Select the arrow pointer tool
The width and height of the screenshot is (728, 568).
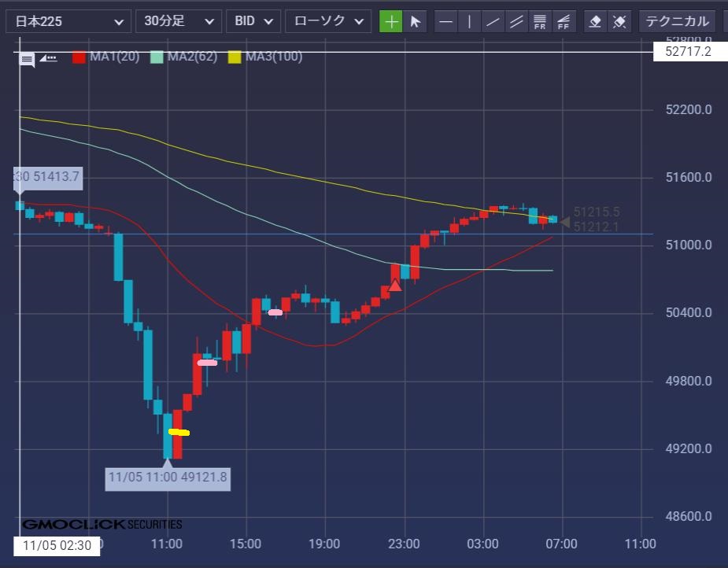pyautogui.click(x=415, y=21)
